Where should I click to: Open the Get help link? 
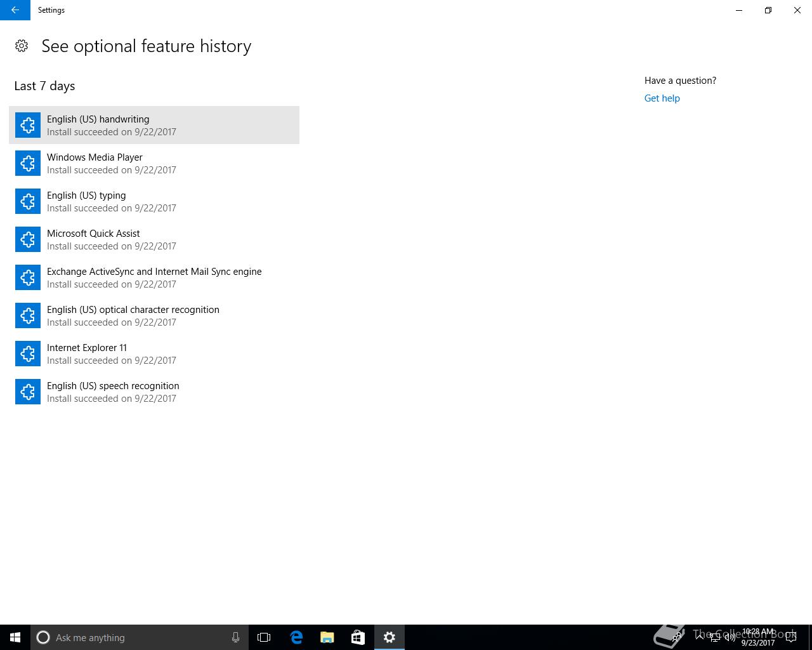(x=662, y=98)
